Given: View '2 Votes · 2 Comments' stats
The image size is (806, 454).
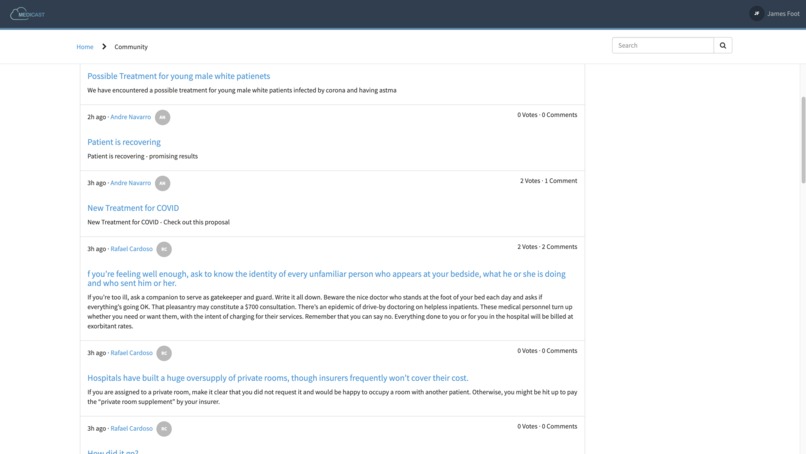Looking at the screenshot, I should 547,247.
